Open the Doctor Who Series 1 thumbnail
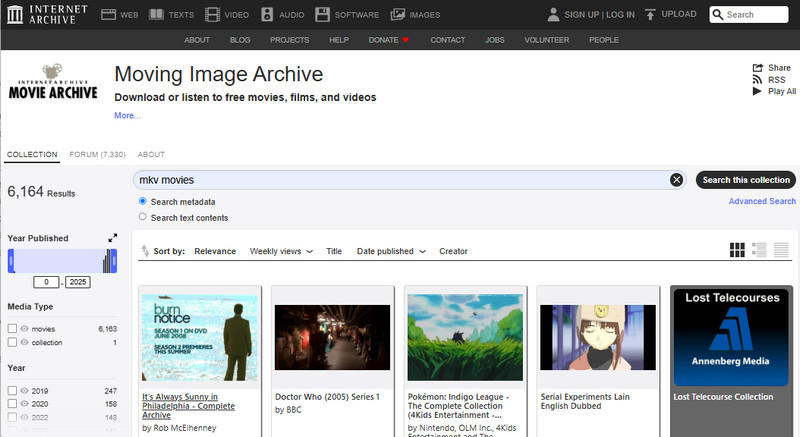 332,337
